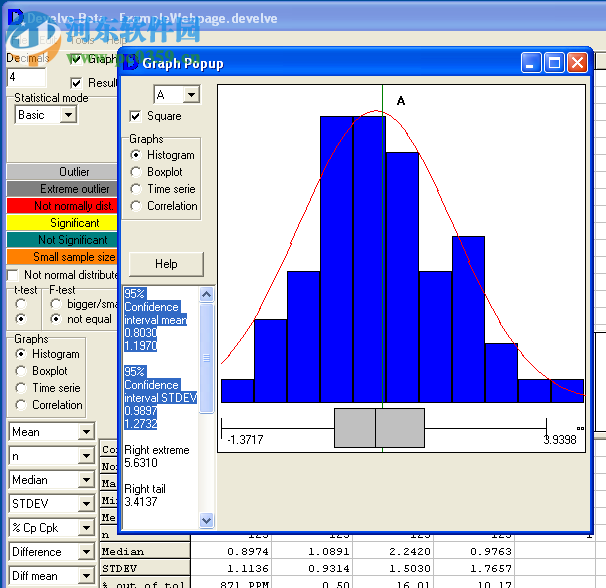Click the Graph Popup window title icon
Viewport: 606px width, 588px height.
(x=131, y=63)
